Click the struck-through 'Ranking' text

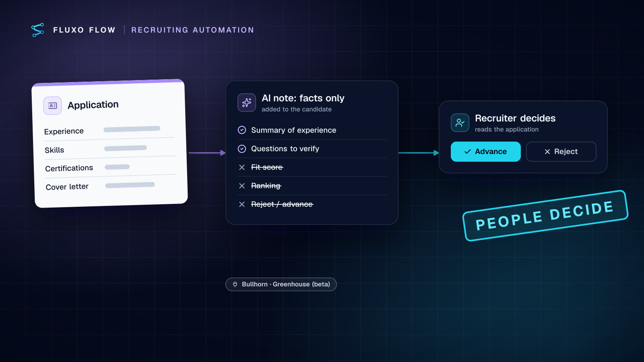(x=266, y=186)
